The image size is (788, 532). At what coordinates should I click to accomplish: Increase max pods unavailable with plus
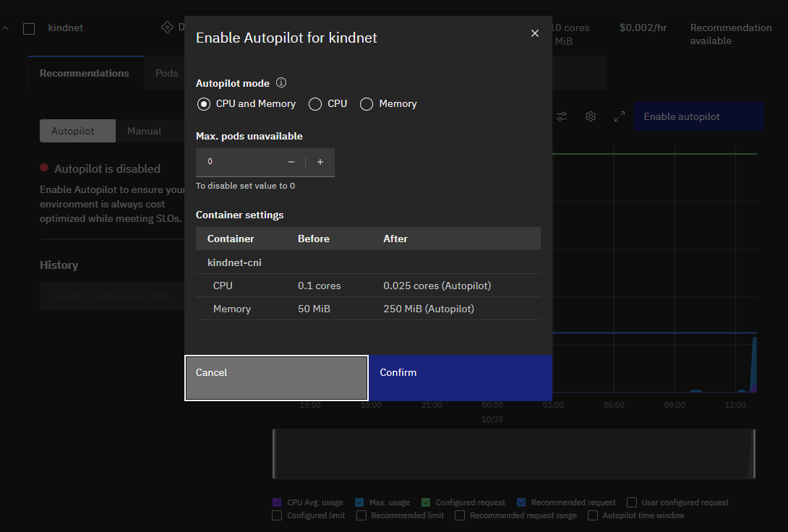(x=320, y=162)
